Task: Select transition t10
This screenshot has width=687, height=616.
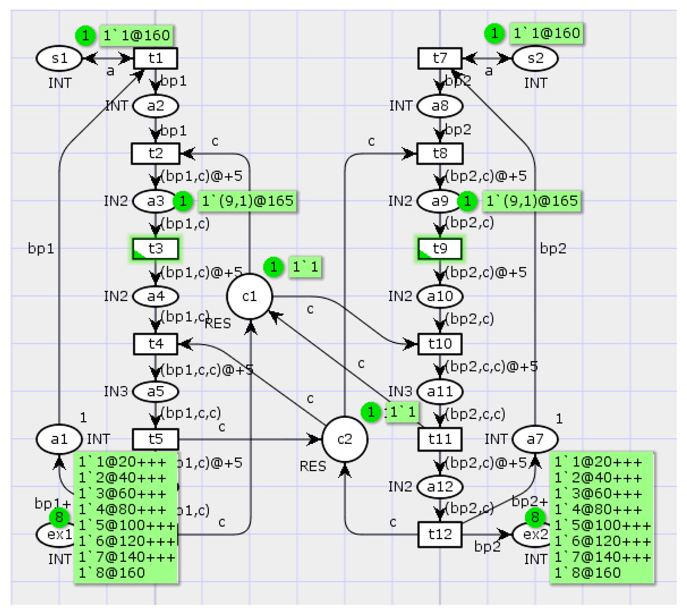Action: tap(440, 344)
